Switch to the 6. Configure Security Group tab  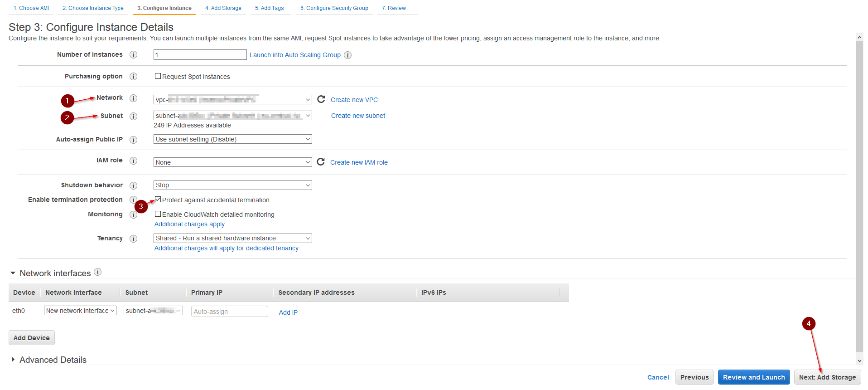point(334,8)
